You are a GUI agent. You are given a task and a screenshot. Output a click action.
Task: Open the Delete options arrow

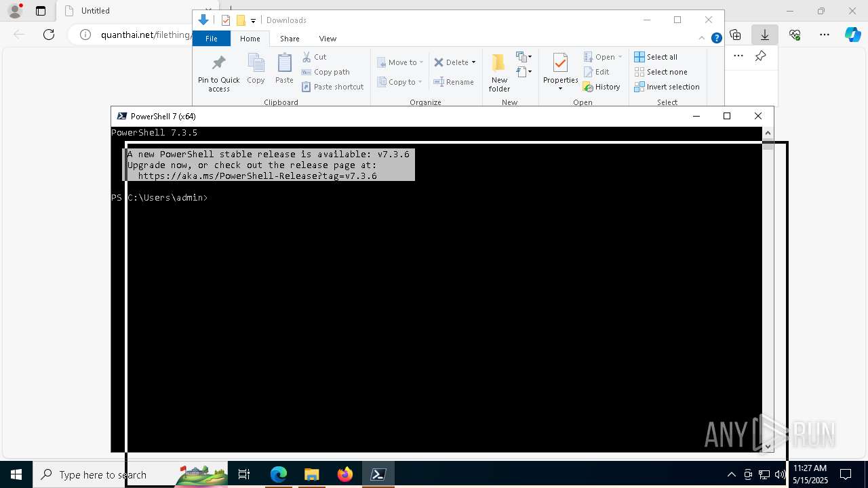(x=473, y=62)
